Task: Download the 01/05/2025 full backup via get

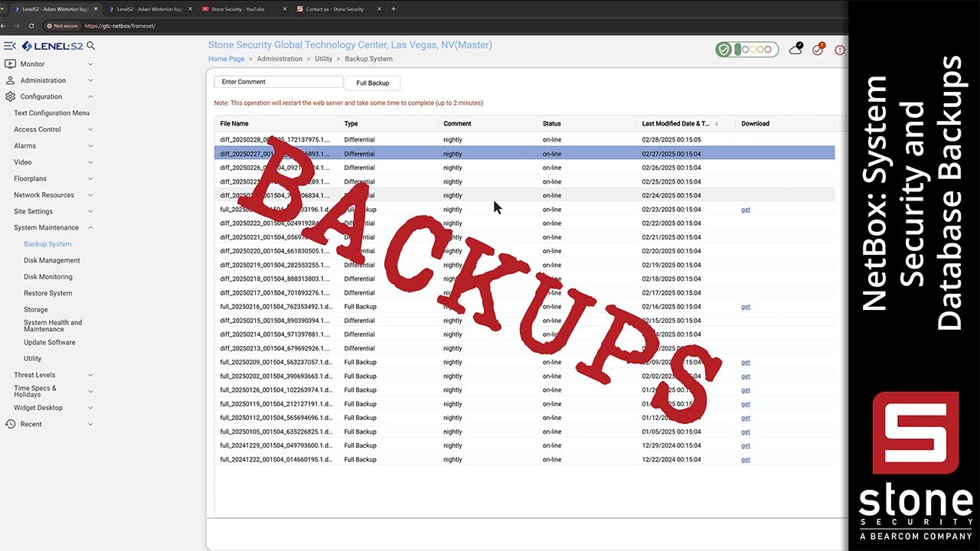Action: [746, 432]
